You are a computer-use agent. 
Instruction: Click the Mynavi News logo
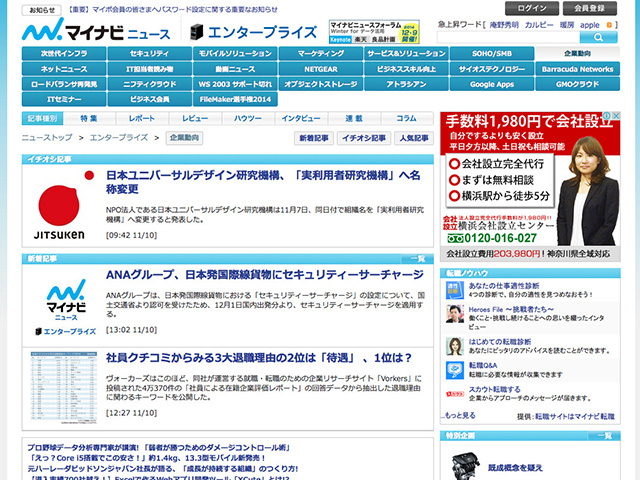point(96,30)
